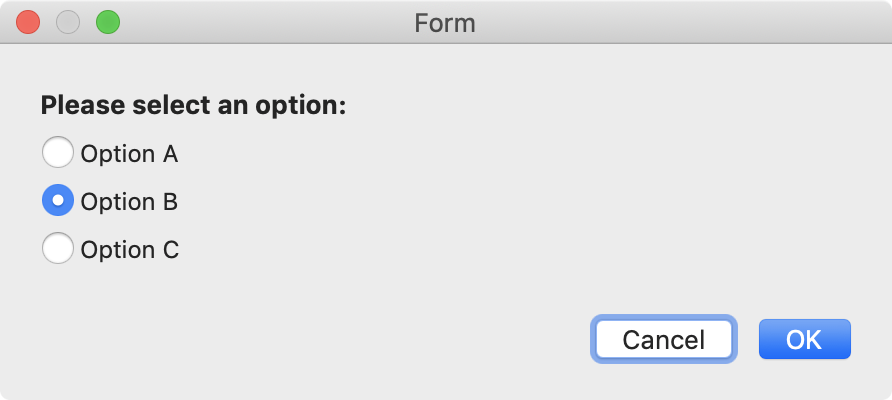Click the "Please select an option:" heading
892x400 pixels.
point(193,106)
